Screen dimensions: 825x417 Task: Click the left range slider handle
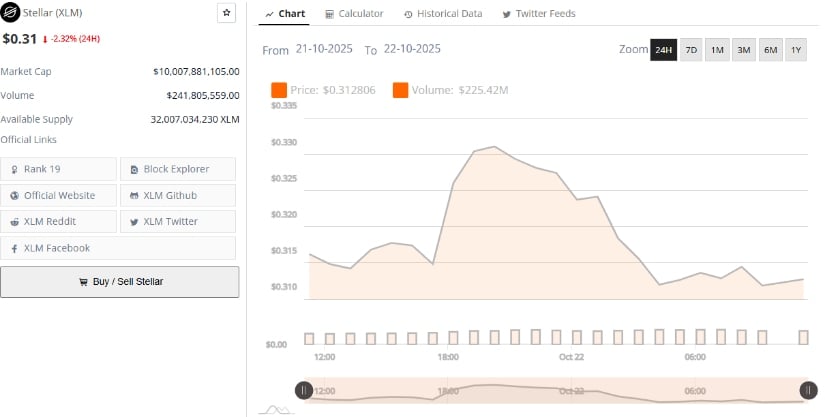(302, 391)
